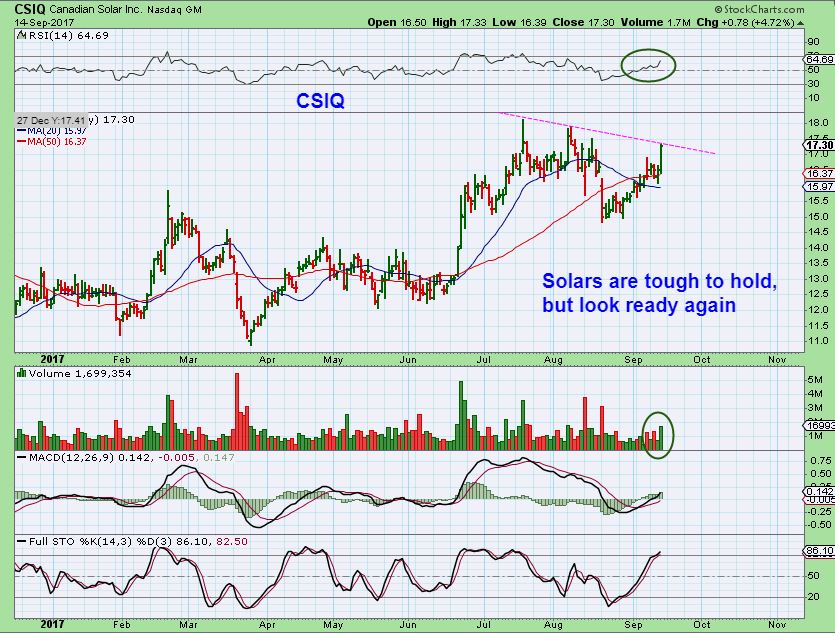This screenshot has height=634, width=835.
Task: Click the 64.69 RSI value tag
Action: coord(820,59)
